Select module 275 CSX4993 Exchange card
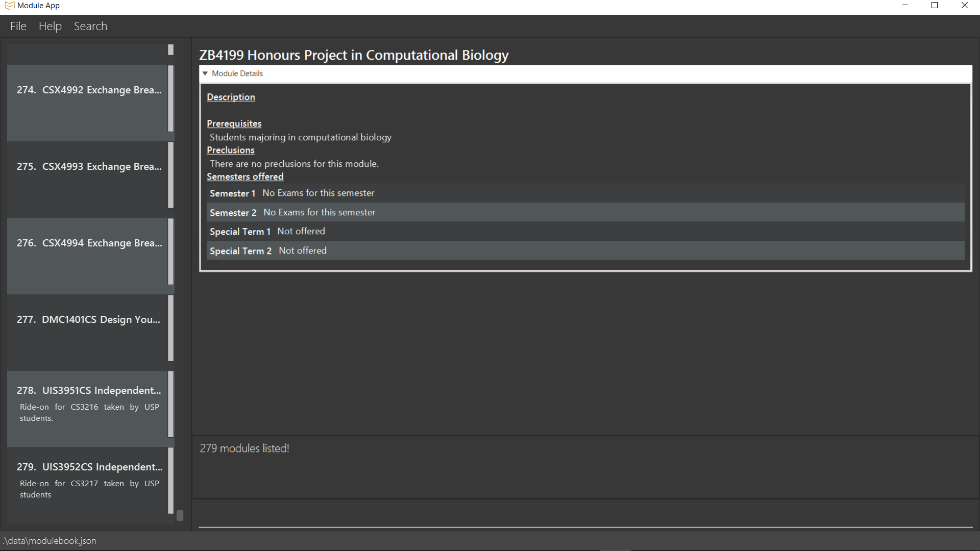The image size is (980, 551). 88,179
